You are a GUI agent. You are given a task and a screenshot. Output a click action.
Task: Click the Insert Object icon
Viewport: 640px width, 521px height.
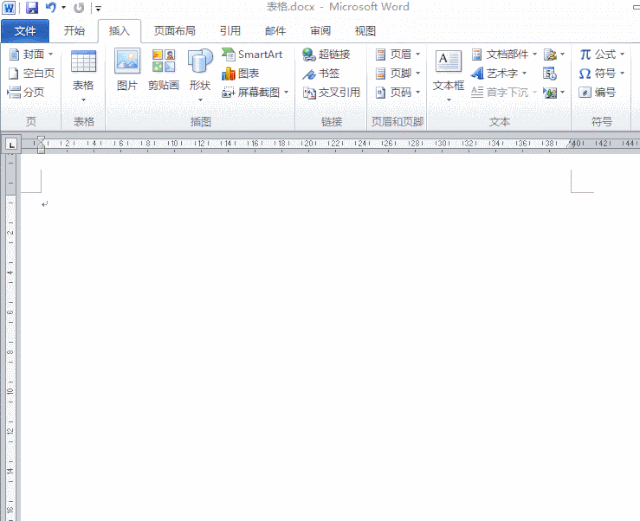[550, 93]
